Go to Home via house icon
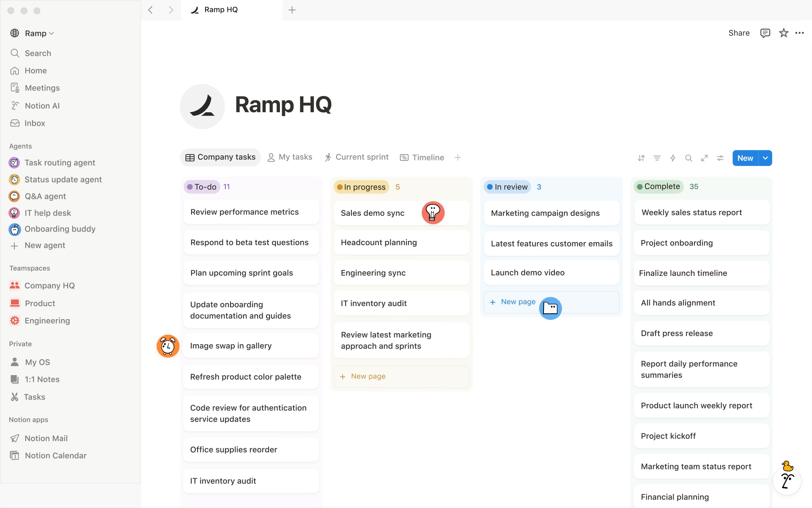This screenshot has height=508, width=812. [x=15, y=71]
